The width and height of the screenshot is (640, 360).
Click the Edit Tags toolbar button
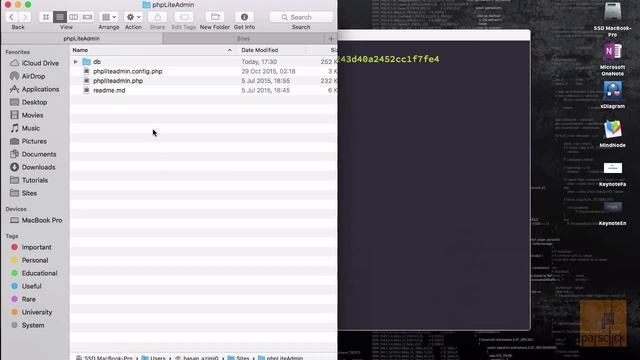[x=184, y=17]
